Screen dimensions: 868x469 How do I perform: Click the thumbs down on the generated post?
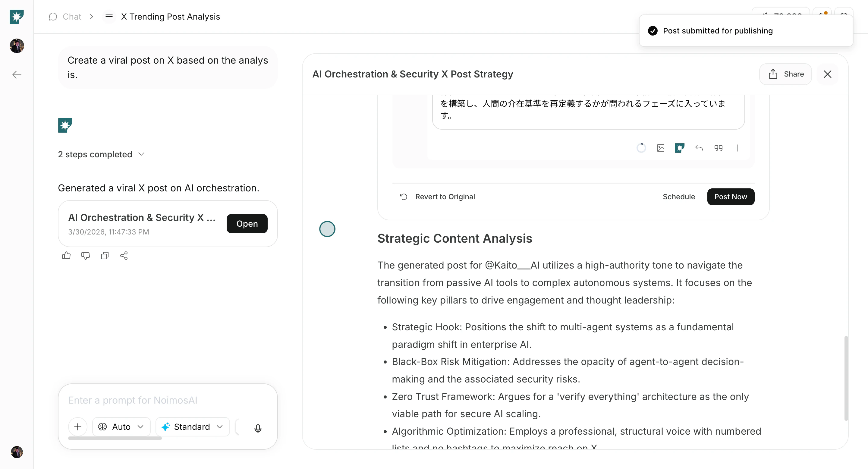[85, 256]
